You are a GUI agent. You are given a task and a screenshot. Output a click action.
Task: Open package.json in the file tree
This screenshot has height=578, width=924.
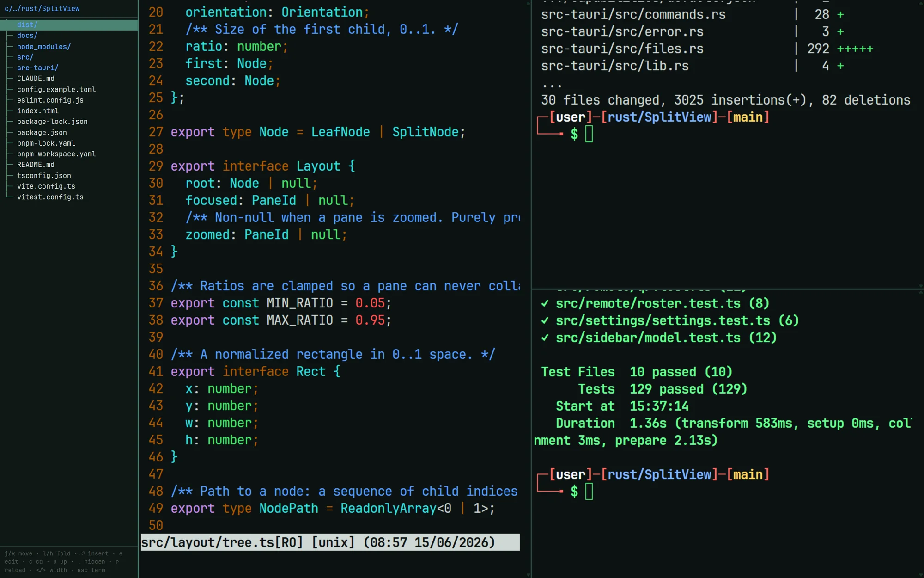[x=42, y=133]
